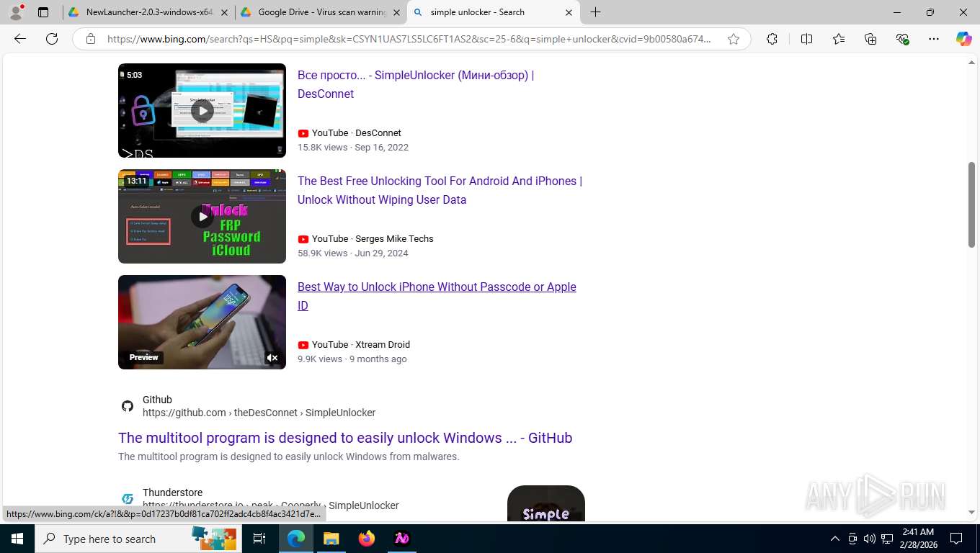Open the multitool program GitHub result
The height and width of the screenshot is (553, 980).
pos(345,438)
